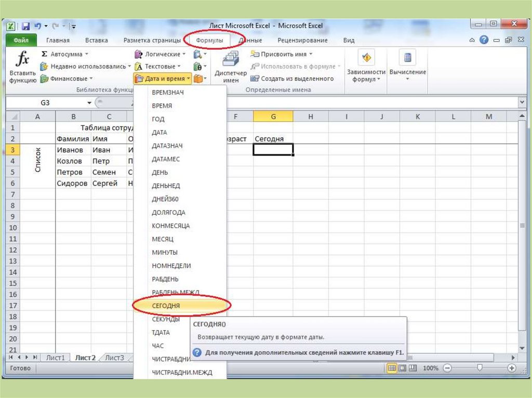This screenshot has width=532, height=398.
Task: Switch to Normal view in status bar
Action: click(392, 368)
